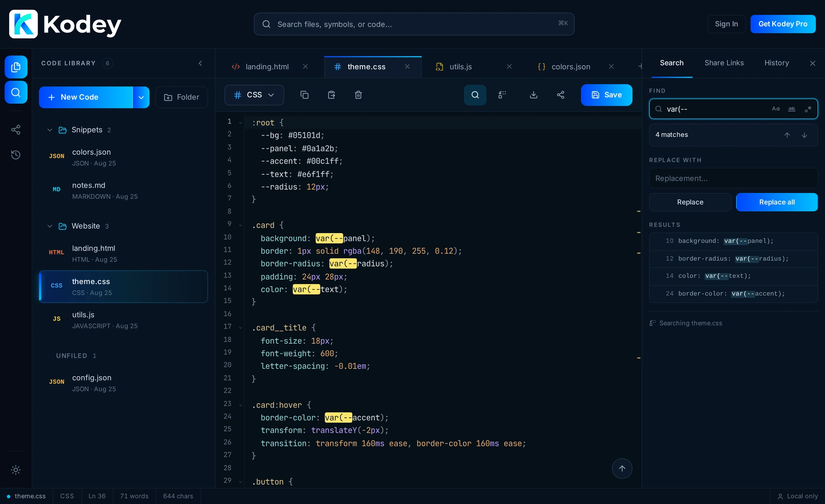Click the Save button

606,95
